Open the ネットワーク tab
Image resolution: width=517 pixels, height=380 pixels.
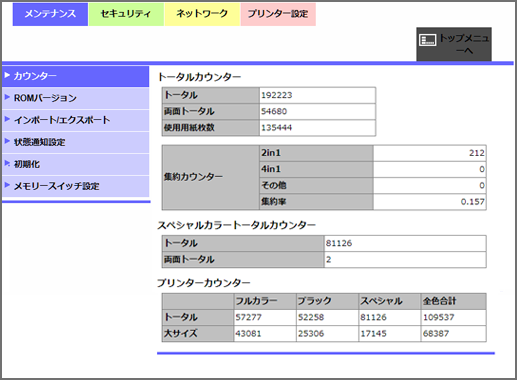click(x=202, y=14)
